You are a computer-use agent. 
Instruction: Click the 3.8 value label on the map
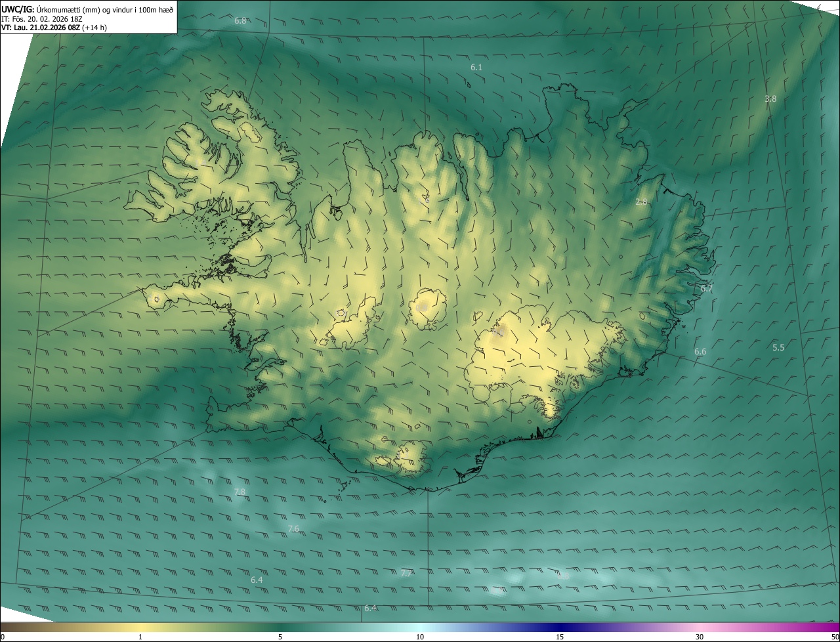pyautogui.click(x=770, y=99)
